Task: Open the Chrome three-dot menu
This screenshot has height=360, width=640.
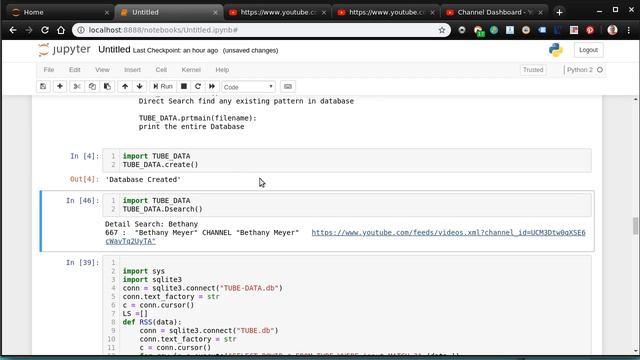Action: (629, 30)
